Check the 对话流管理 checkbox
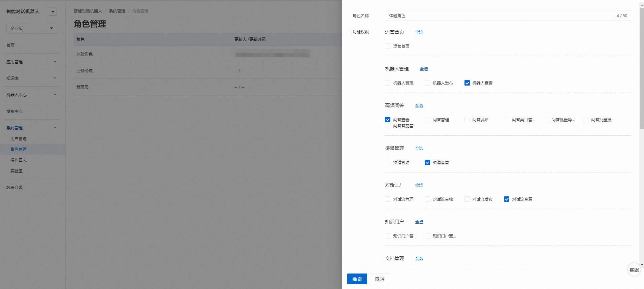The width and height of the screenshot is (644, 289). coord(388,199)
